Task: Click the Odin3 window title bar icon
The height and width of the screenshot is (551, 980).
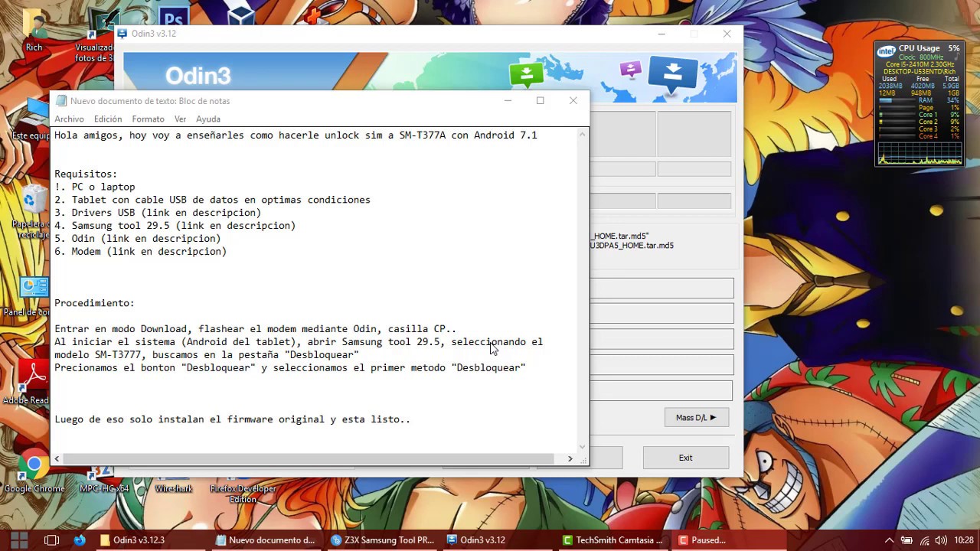Action: tap(122, 34)
